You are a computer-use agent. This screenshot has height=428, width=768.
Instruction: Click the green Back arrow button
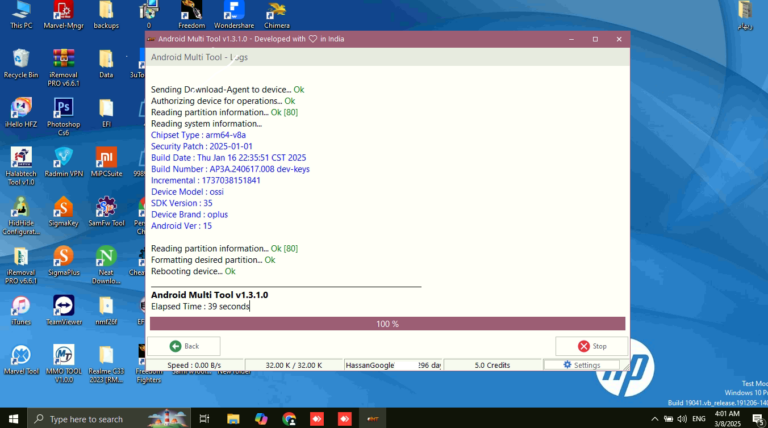pyautogui.click(x=184, y=346)
